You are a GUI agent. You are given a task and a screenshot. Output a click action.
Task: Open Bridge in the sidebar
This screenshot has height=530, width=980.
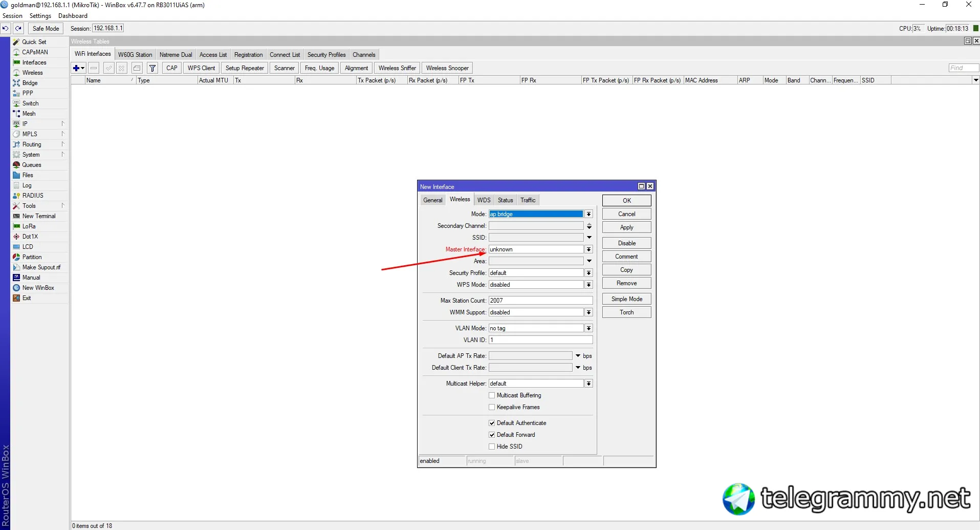coord(30,83)
